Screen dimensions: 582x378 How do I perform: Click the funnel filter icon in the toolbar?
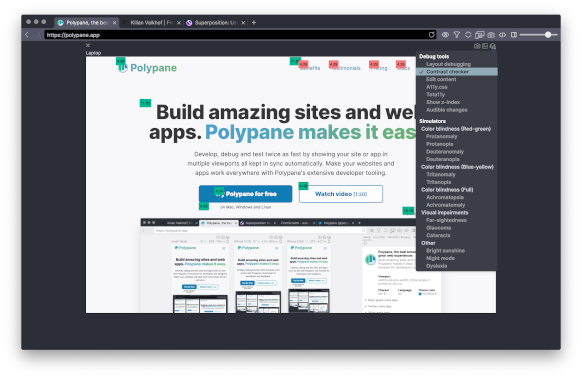pos(457,35)
